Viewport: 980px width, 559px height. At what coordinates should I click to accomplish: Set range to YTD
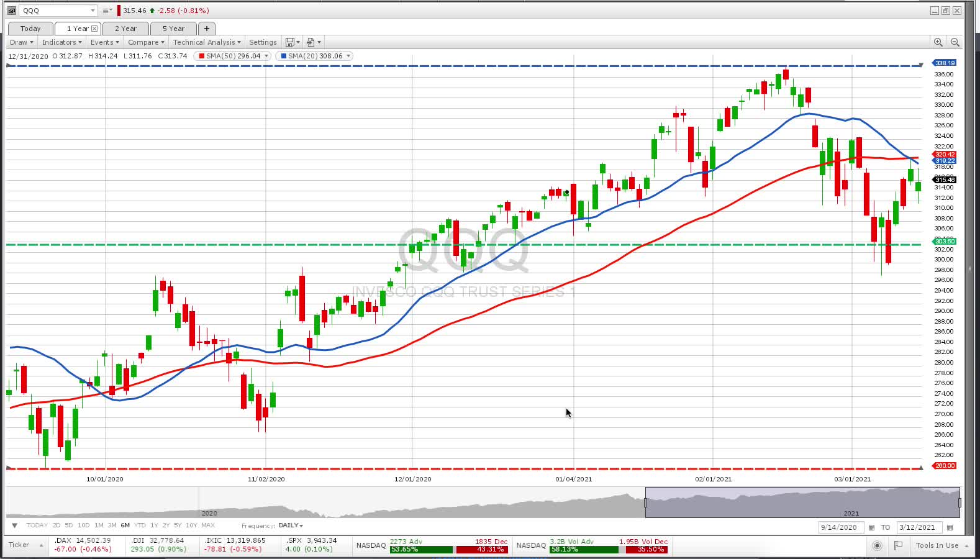pos(140,525)
